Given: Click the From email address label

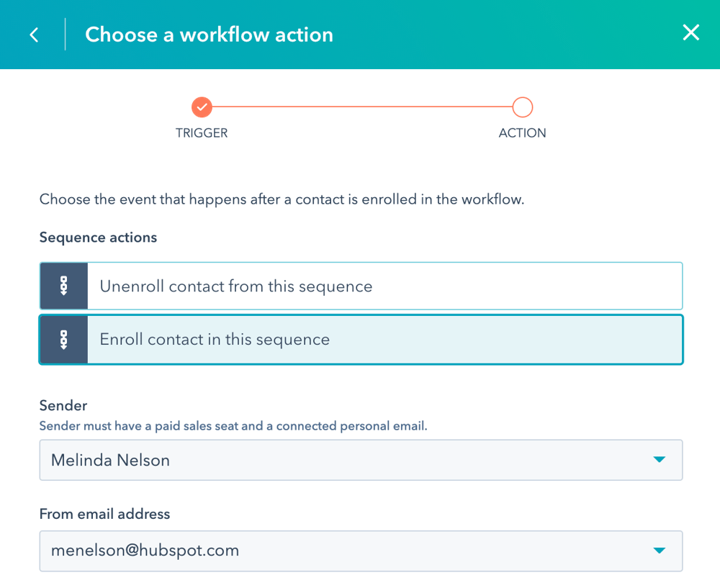Looking at the screenshot, I should tap(104, 514).
